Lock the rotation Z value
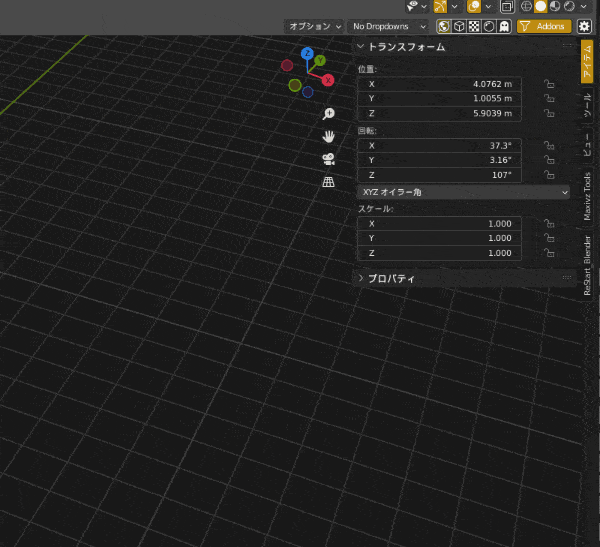Screen dimensions: 600x547 tap(549, 175)
